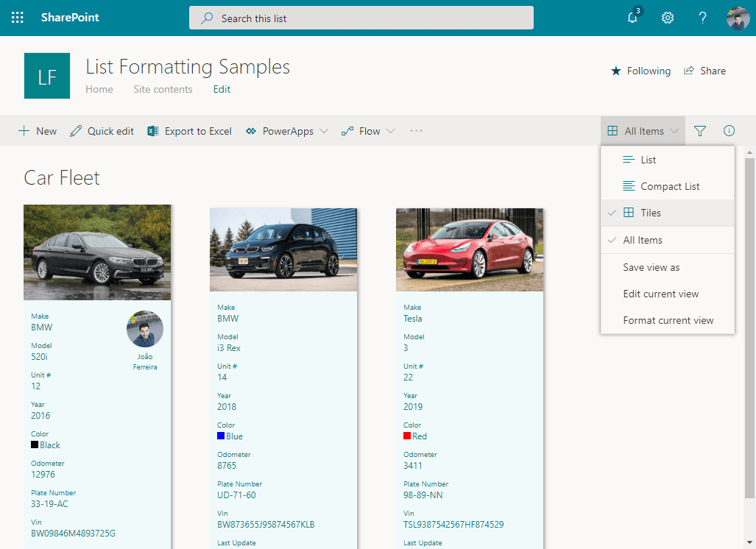
Task: Open the more commands ellipsis
Action: [x=416, y=130]
